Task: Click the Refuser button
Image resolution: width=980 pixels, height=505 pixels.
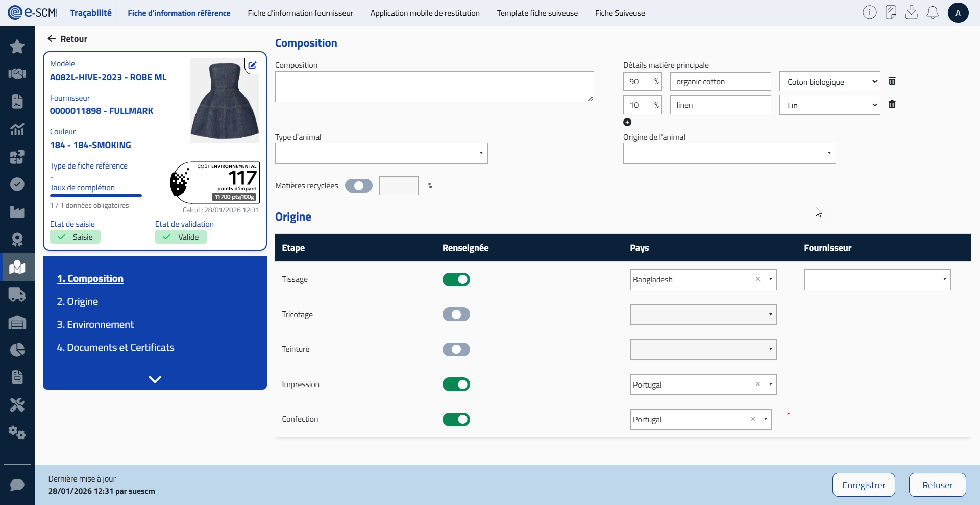Action: point(937,485)
